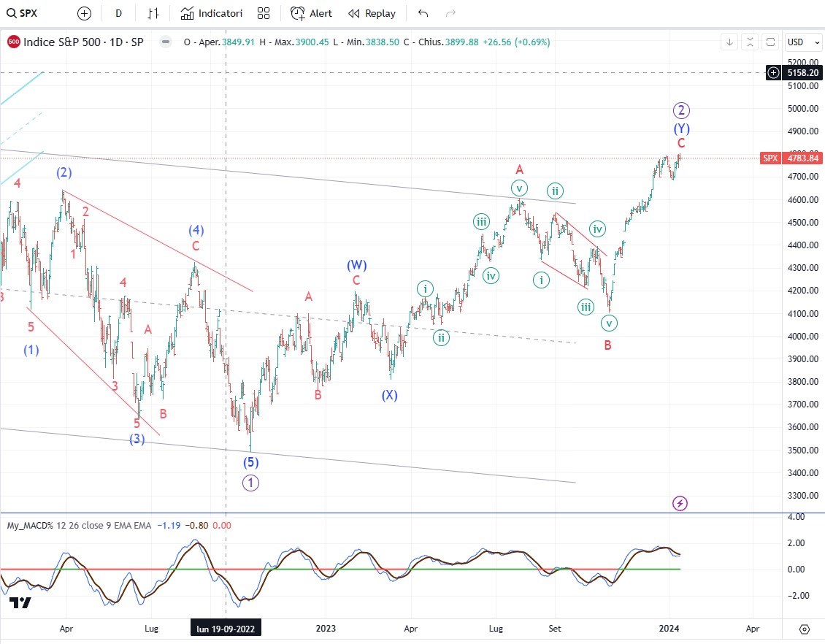The height and width of the screenshot is (644, 825).
Task: Select the blue (5) wave label
Action: [250, 462]
